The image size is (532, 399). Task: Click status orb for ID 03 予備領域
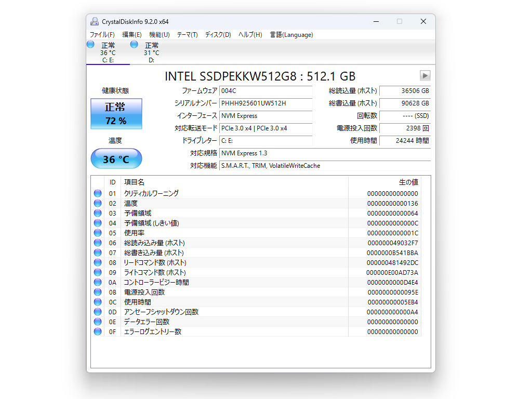98,213
